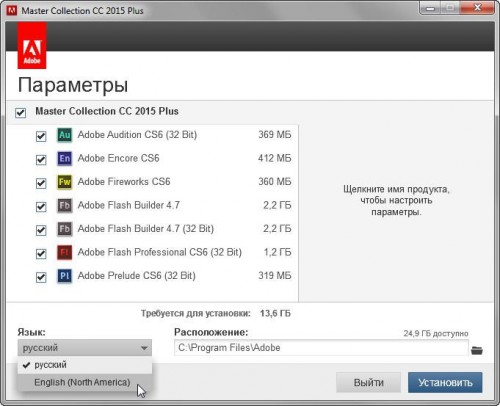Screen dimensions: 500x406
Task: Open the folder browse icon for location
Action: point(477,350)
